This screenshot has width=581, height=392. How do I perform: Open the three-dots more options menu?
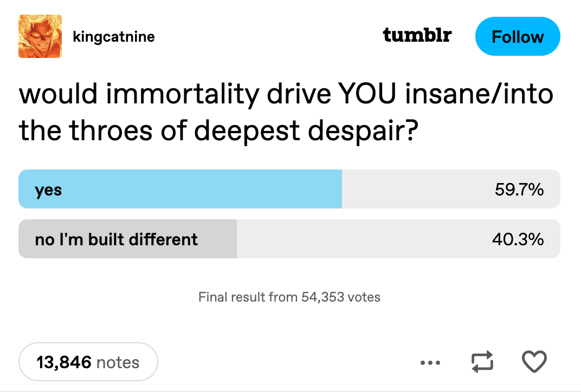tap(431, 362)
